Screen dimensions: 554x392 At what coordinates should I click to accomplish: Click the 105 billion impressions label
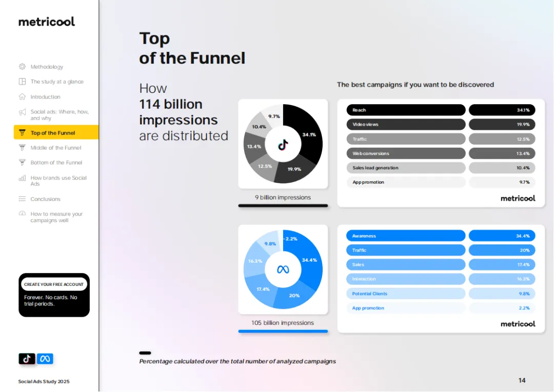[x=283, y=323]
